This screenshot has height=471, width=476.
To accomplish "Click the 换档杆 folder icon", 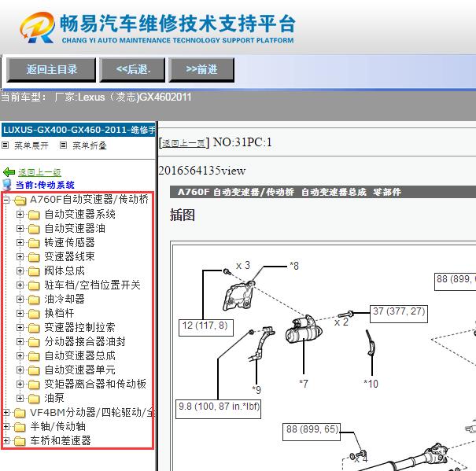I will tap(34, 314).
